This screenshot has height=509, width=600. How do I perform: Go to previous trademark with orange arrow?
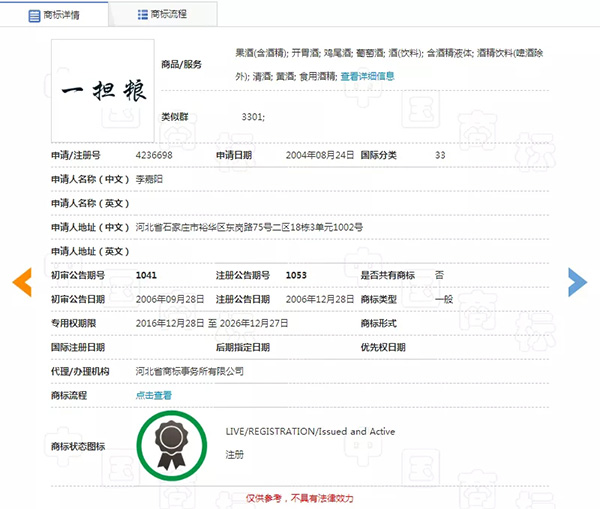(x=22, y=282)
